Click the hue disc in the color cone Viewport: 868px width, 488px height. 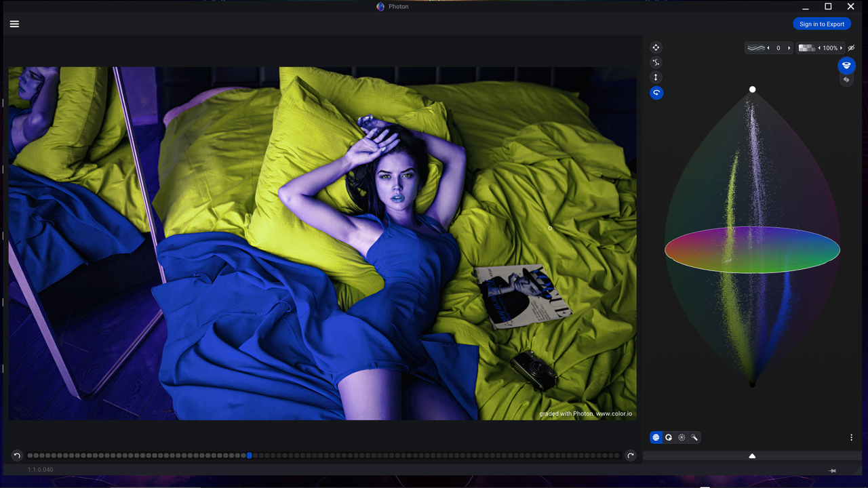click(752, 250)
